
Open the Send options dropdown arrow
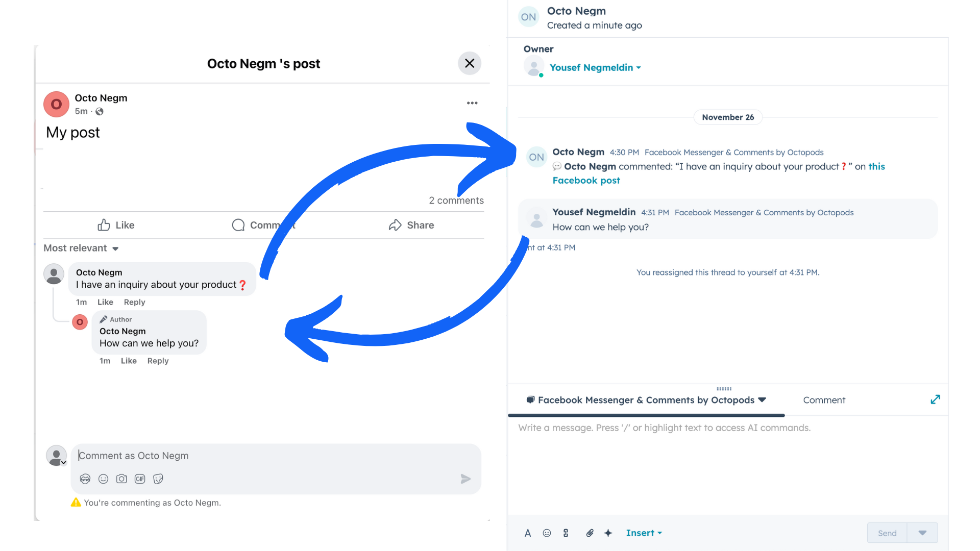[922, 533]
